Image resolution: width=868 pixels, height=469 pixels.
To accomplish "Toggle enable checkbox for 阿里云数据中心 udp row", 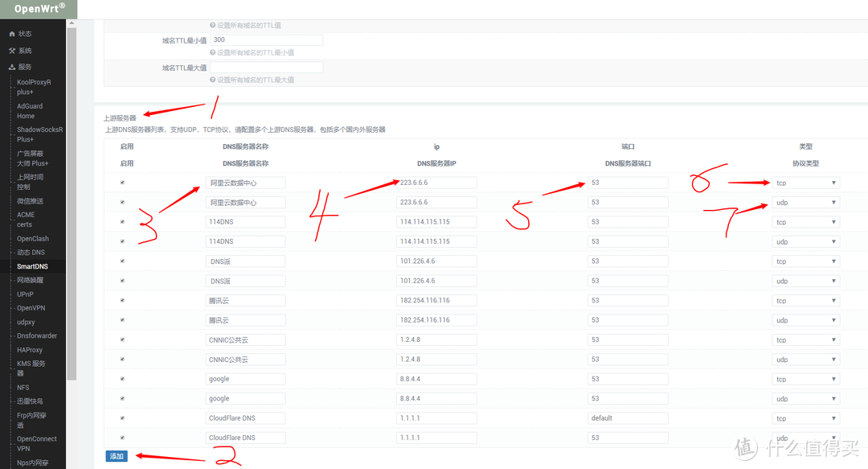I will point(122,203).
